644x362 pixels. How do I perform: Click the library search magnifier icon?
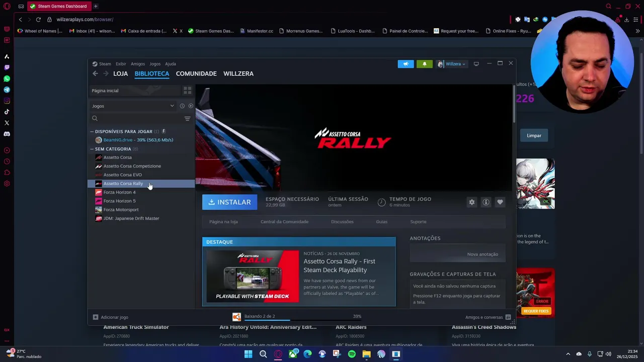pyautogui.click(x=95, y=119)
